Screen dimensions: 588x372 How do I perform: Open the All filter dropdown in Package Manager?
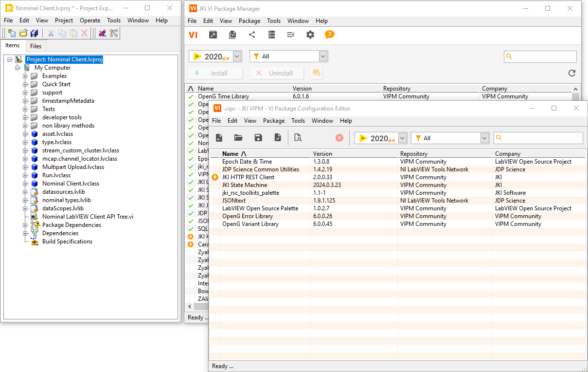(323, 56)
